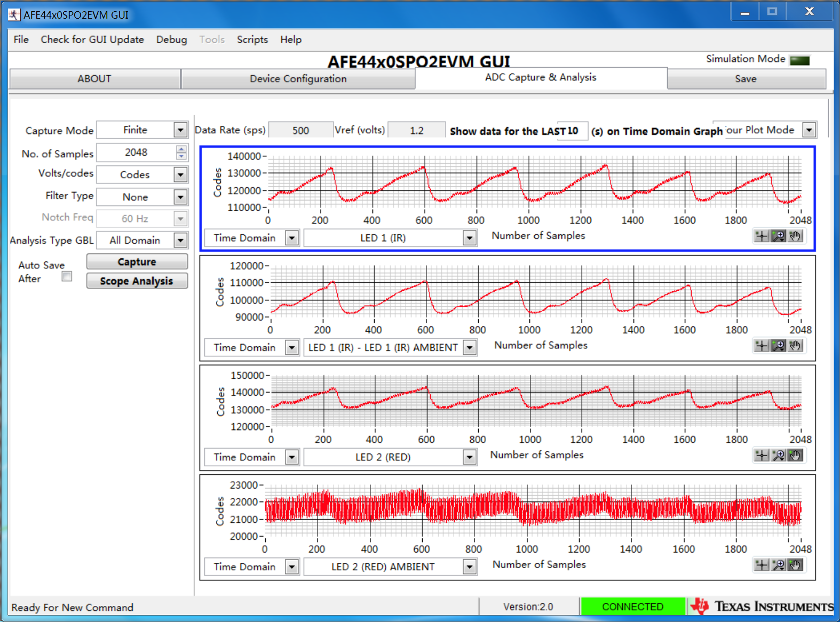The height and width of the screenshot is (622, 840).
Task: Click the No. of Samples field showing 2048
Action: click(x=136, y=153)
